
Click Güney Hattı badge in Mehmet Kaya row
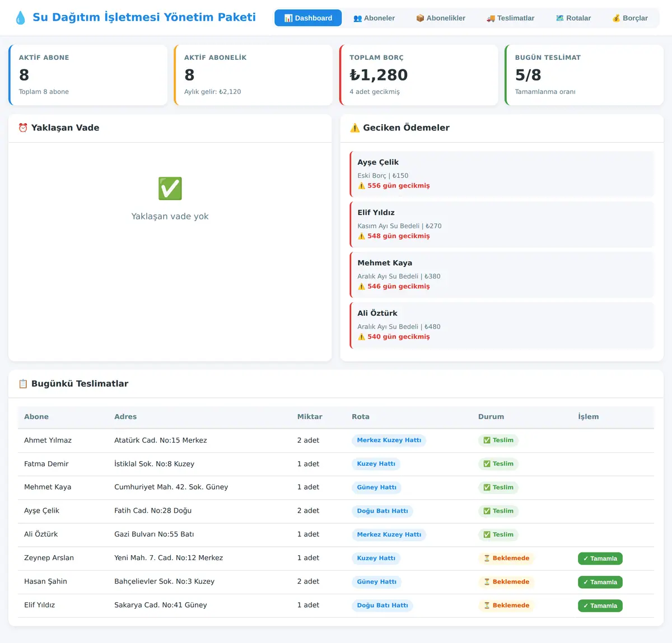[x=377, y=487]
